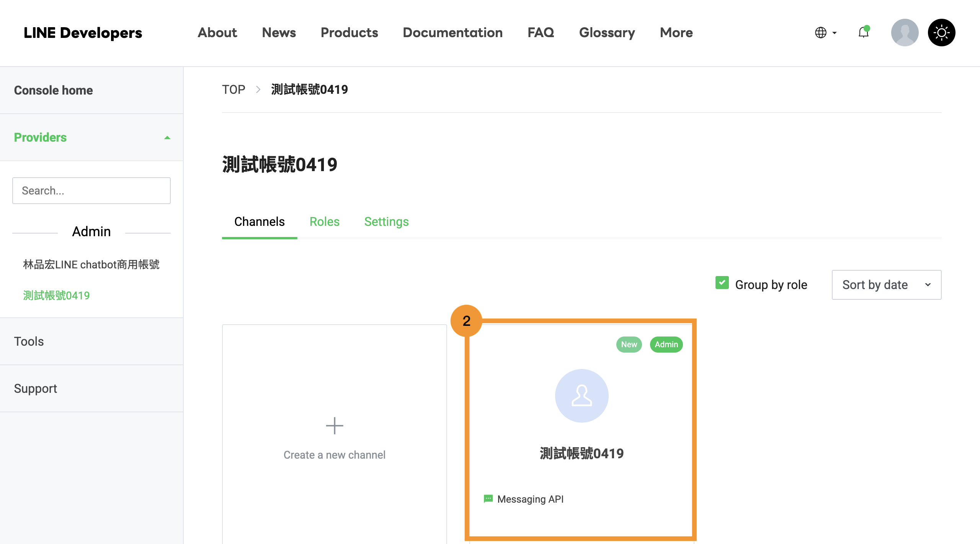The image size is (980, 544).
Task: Click the Providers sidebar heading
Action: (40, 137)
